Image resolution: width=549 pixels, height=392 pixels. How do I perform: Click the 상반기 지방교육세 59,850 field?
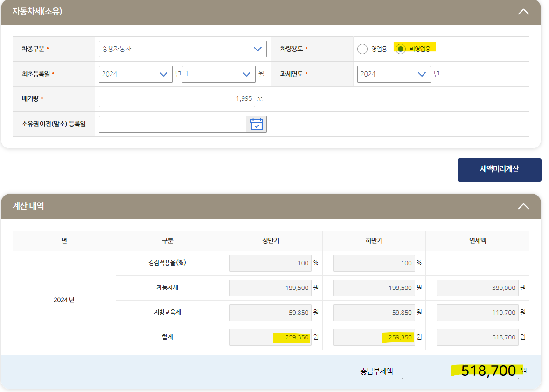(270, 313)
